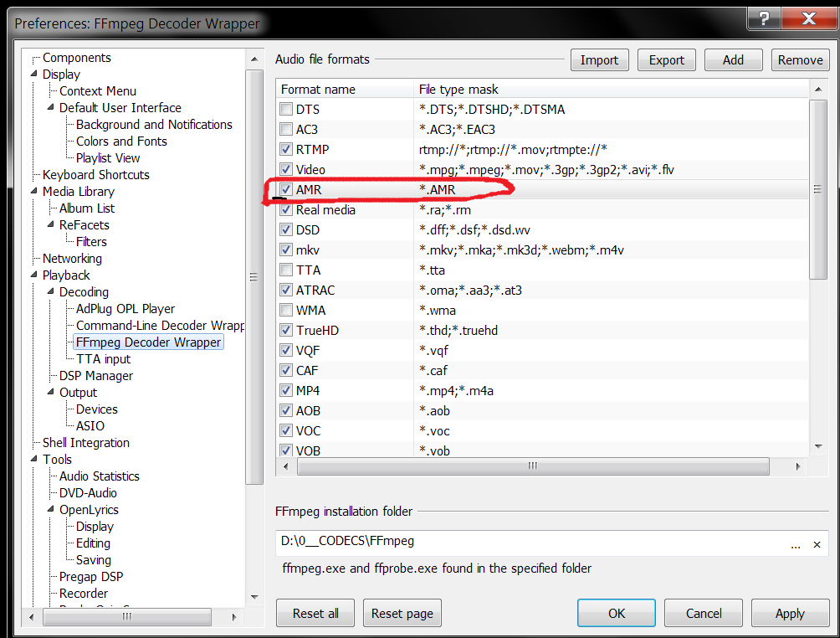The width and height of the screenshot is (840, 638).
Task: Click into the FFmpeg installation folder field
Action: pos(527,543)
